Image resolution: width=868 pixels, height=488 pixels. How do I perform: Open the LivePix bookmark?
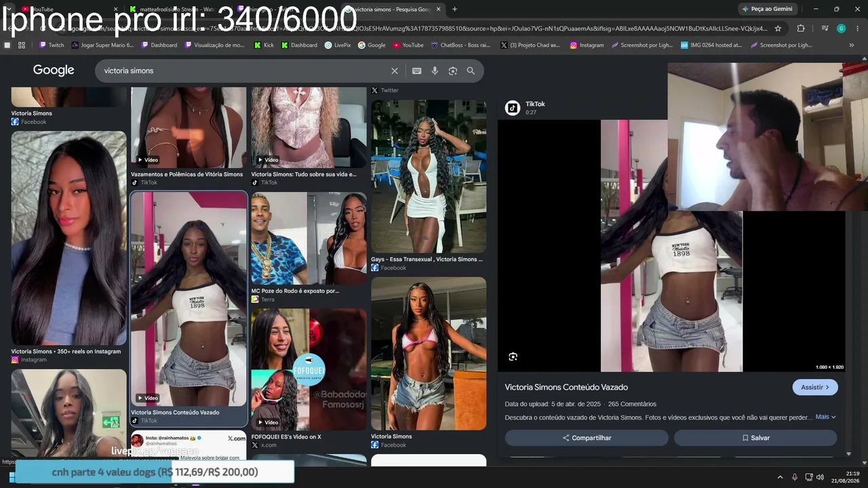pyautogui.click(x=338, y=45)
